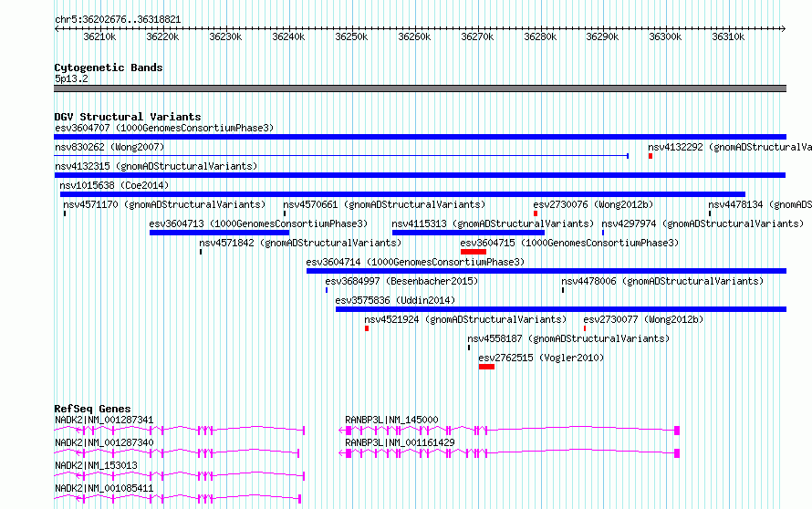Image resolution: width=812 pixels, height=509 pixels.
Task: Click the 36310k ruler tick label
Action: click(x=728, y=37)
